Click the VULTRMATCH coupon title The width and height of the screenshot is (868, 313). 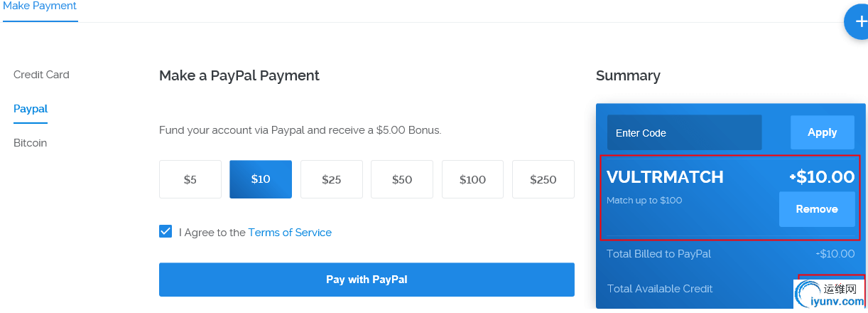coord(665,177)
